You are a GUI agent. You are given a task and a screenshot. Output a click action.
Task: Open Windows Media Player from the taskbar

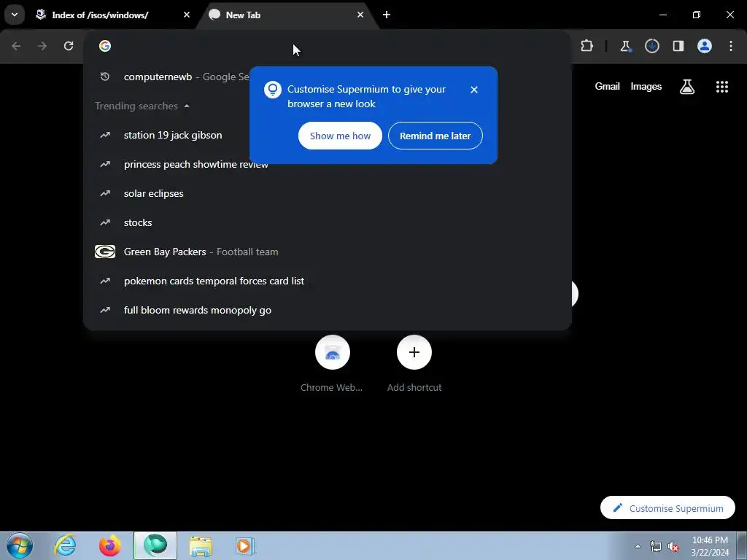point(245,545)
